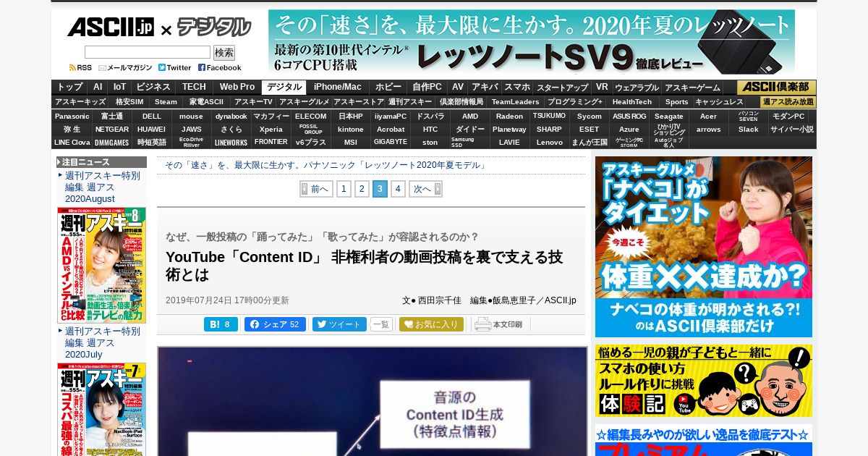This screenshot has width=868, height=456.
Task: Open the iPhone/Mac navigation tab
Action: pos(338,87)
